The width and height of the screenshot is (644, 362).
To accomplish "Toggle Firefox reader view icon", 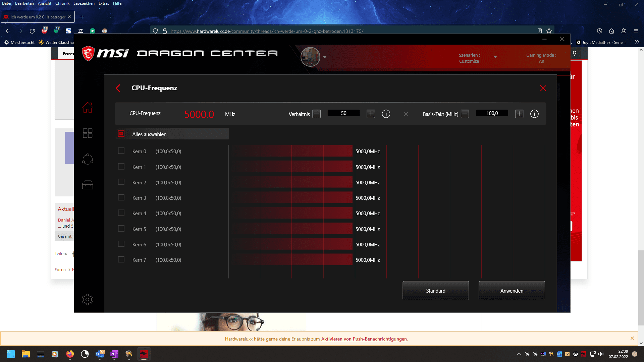I will tap(540, 31).
